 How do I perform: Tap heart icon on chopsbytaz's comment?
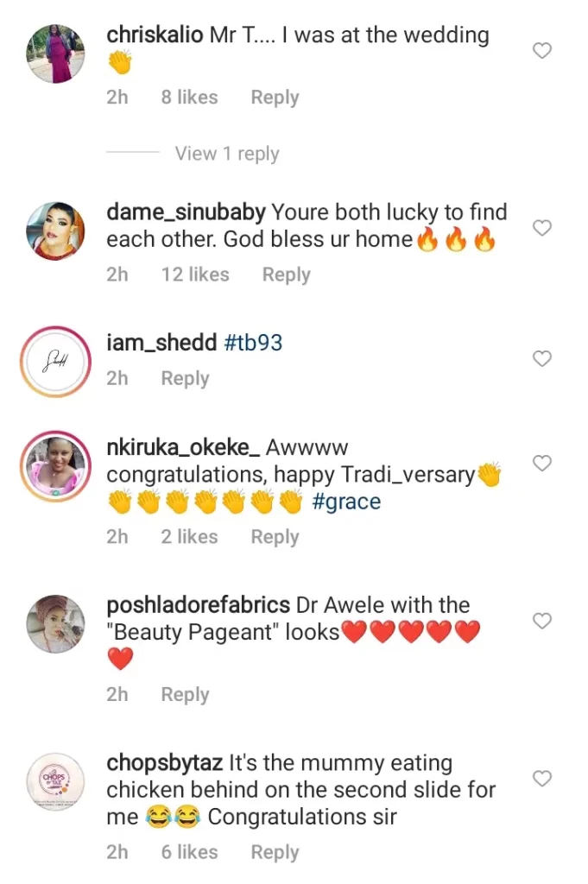541,779
